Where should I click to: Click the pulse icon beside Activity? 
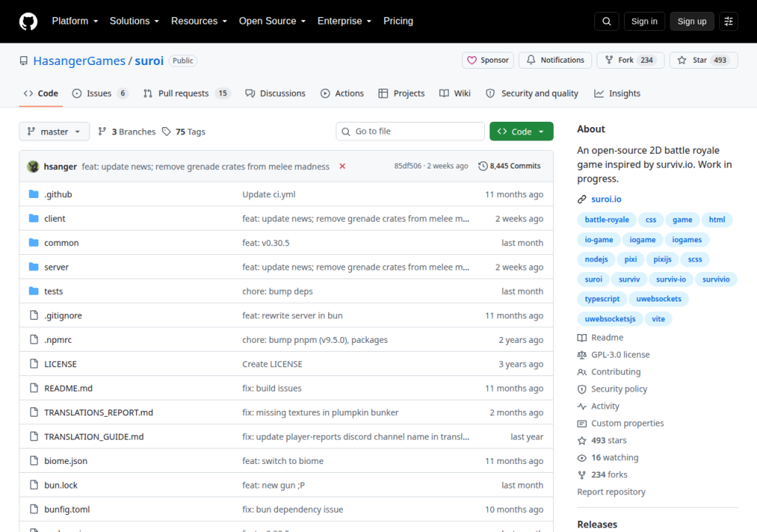tap(582, 406)
